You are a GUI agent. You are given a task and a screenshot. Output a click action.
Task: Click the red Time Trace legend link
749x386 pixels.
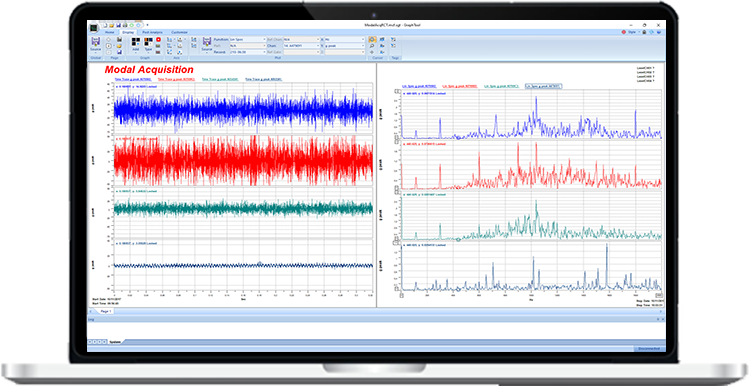coord(176,79)
